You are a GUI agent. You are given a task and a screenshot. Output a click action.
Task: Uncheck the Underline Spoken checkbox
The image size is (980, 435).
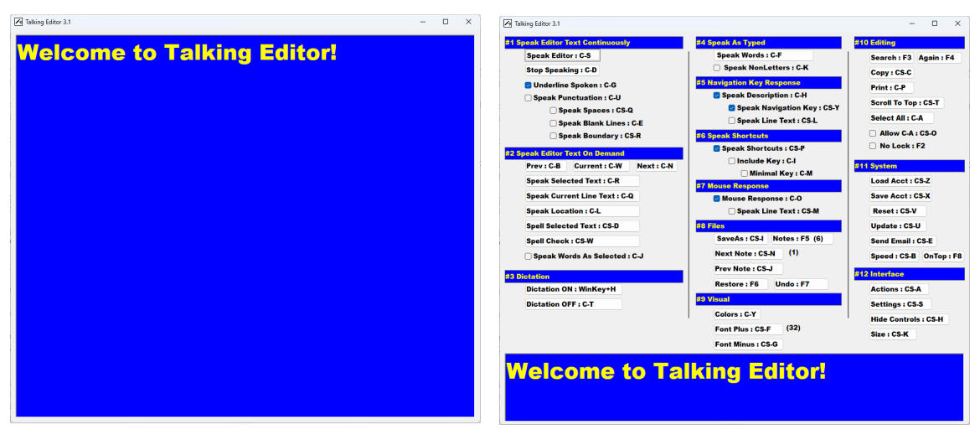[529, 85]
